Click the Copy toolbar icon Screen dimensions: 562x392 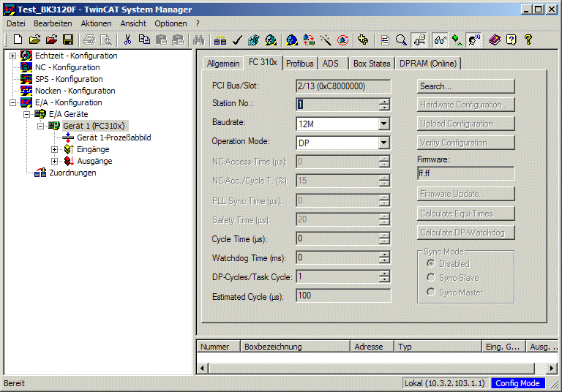[144, 39]
